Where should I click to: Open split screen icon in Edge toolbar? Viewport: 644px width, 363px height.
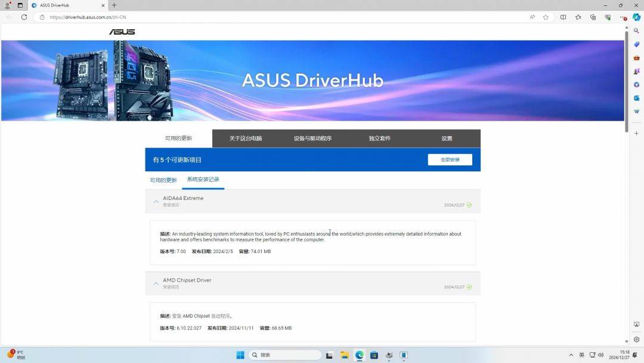click(563, 17)
